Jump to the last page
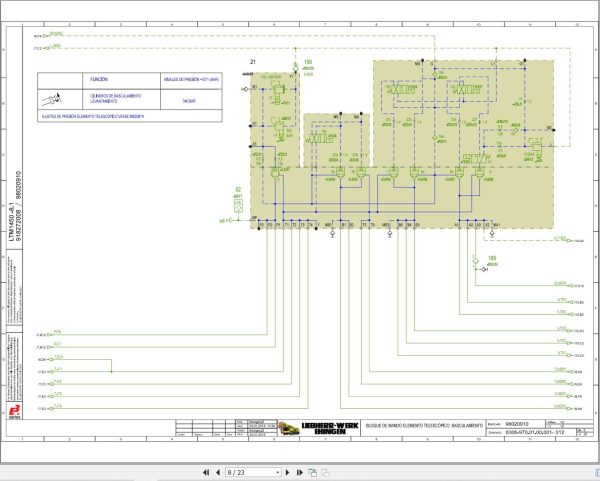The width and height of the screenshot is (600, 481). pos(300,473)
